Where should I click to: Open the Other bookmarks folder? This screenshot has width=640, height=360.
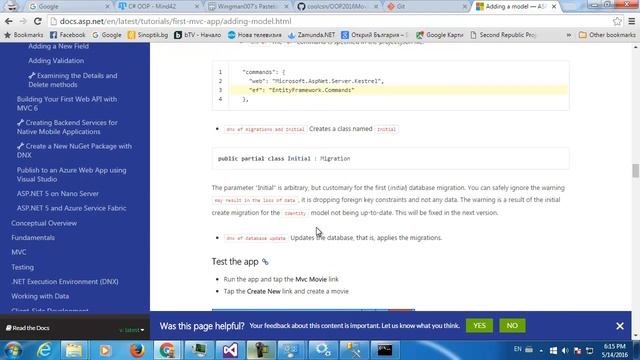pyautogui.click(x=607, y=35)
